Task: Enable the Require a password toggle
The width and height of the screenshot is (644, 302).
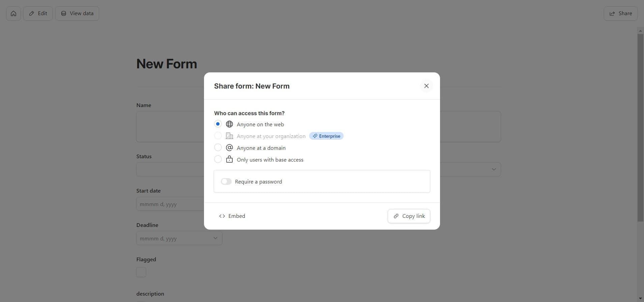Action: tap(226, 181)
